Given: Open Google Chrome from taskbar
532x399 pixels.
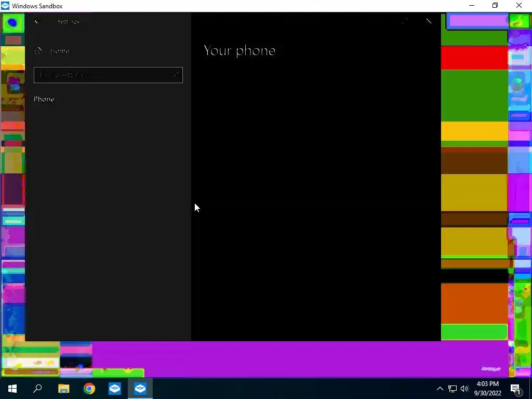Looking at the screenshot, I should point(89,389).
